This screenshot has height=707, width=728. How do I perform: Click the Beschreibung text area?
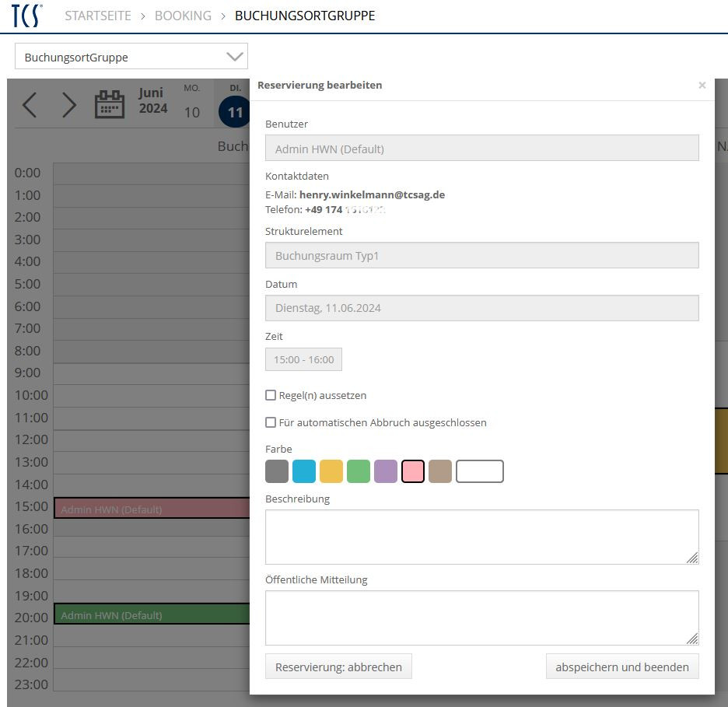coord(481,537)
